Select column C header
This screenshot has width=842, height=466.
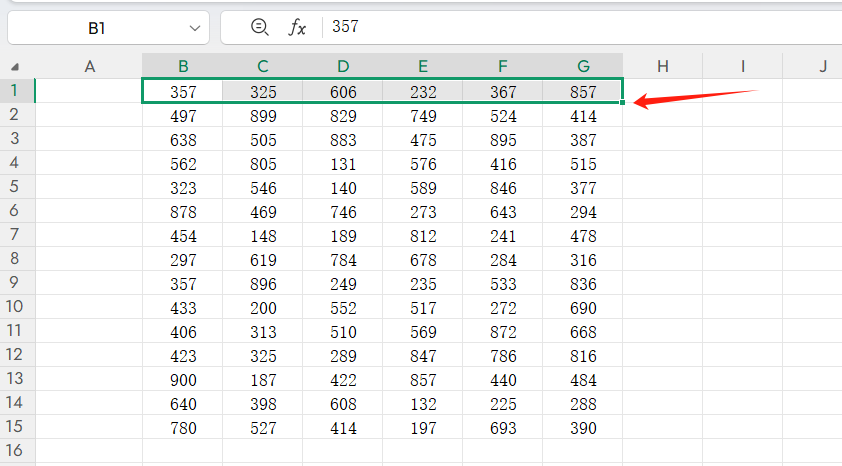[x=263, y=66]
